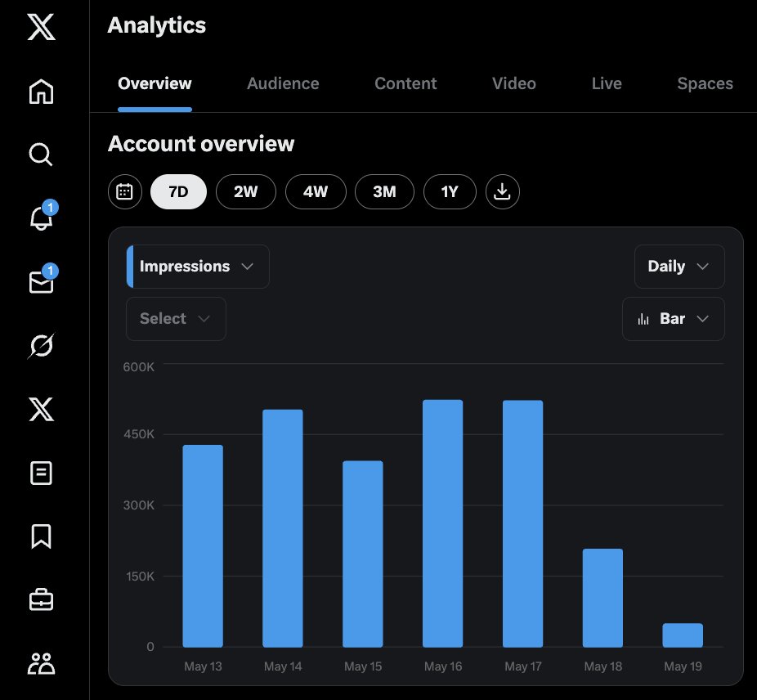Open Premium X icon in sidebar

tap(41, 409)
